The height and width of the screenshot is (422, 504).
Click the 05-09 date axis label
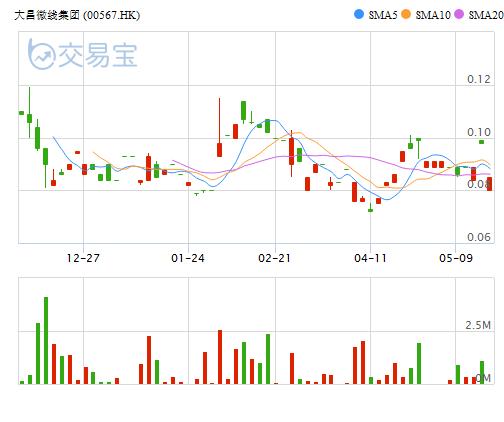click(x=456, y=258)
